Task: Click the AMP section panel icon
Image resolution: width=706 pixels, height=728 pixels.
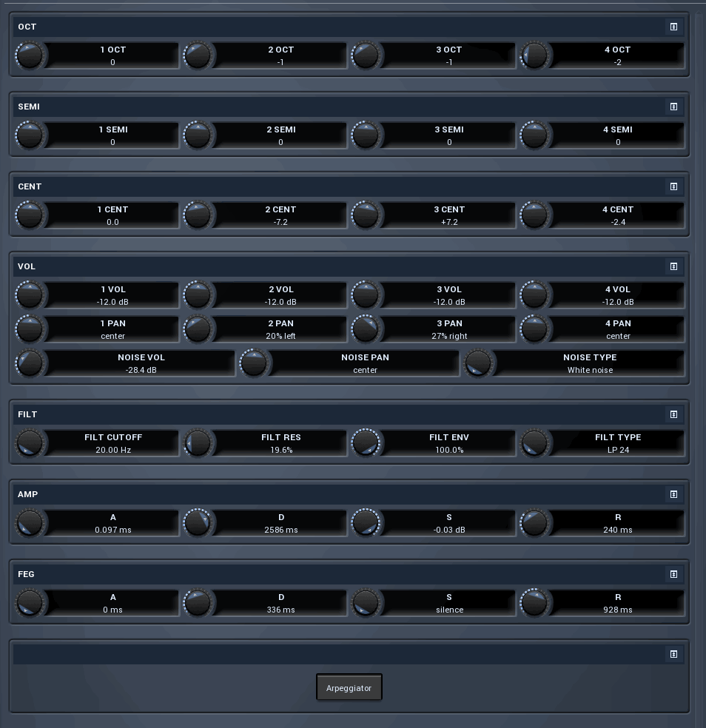Action: click(673, 494)
